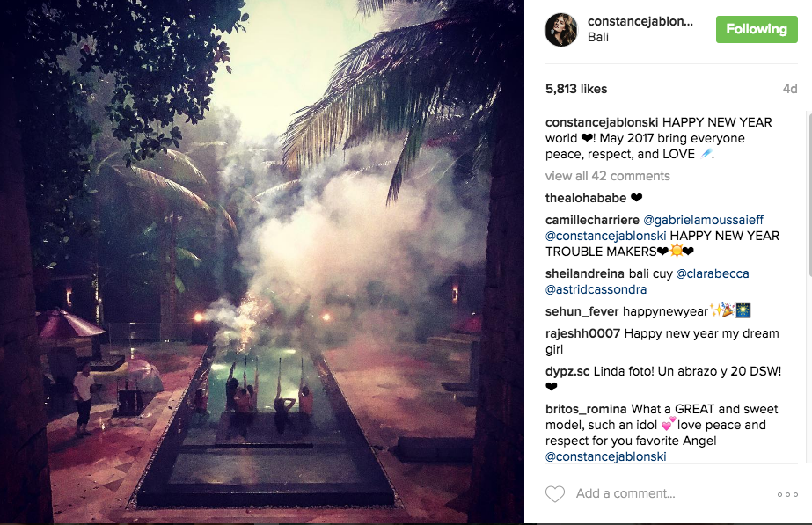Open constancejablonski username in header
The width and height of the screenshot is (812, 525).
(640, 21)
